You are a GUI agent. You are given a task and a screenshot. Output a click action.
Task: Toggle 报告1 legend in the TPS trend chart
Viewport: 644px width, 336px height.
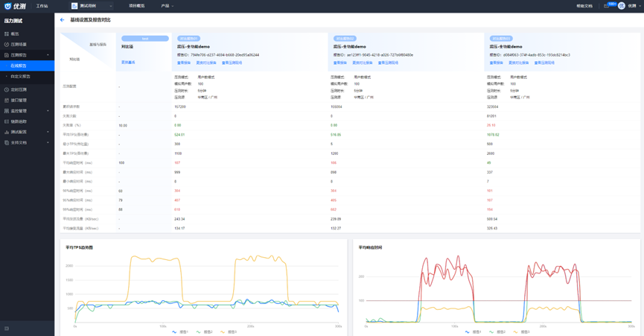point(180,332)
